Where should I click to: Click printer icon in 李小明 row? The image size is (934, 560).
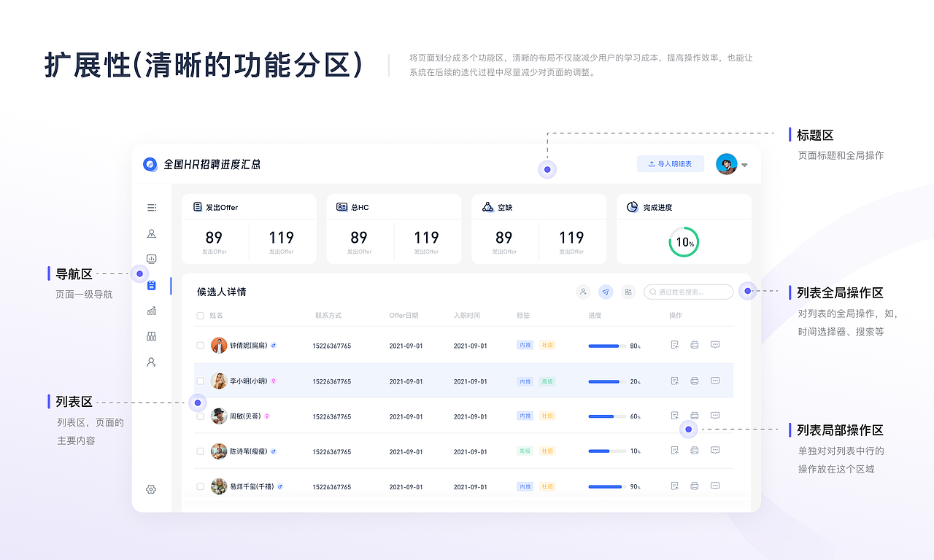point(695,381)
